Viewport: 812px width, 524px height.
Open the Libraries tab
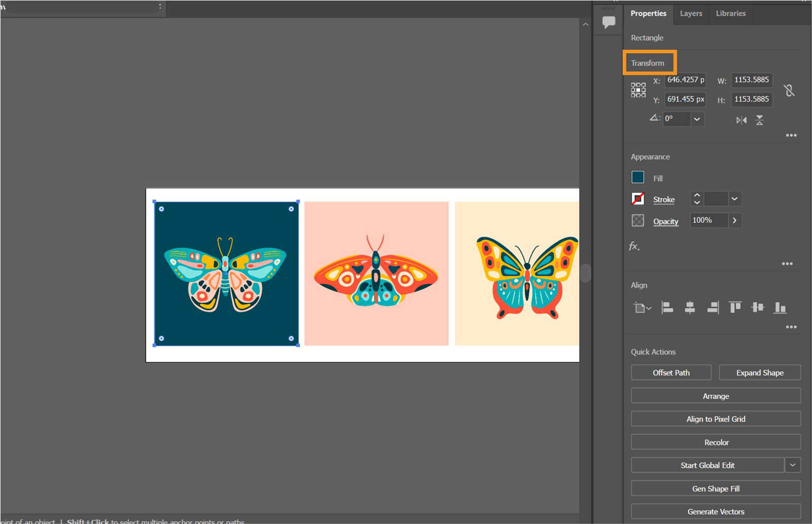click(730, 14)
